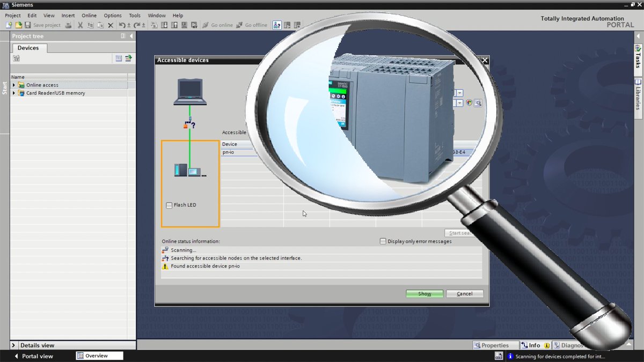The width and height of the screenshot is (644, 362).
Task: Click the Start simulation toolbar icon
Action: click(184, 25)
